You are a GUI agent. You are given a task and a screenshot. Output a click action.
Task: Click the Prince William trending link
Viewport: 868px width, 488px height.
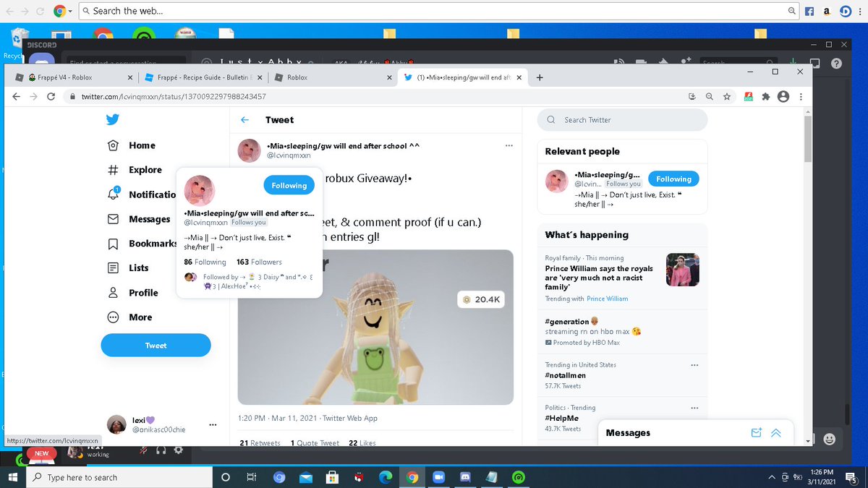tap(607, 299)
